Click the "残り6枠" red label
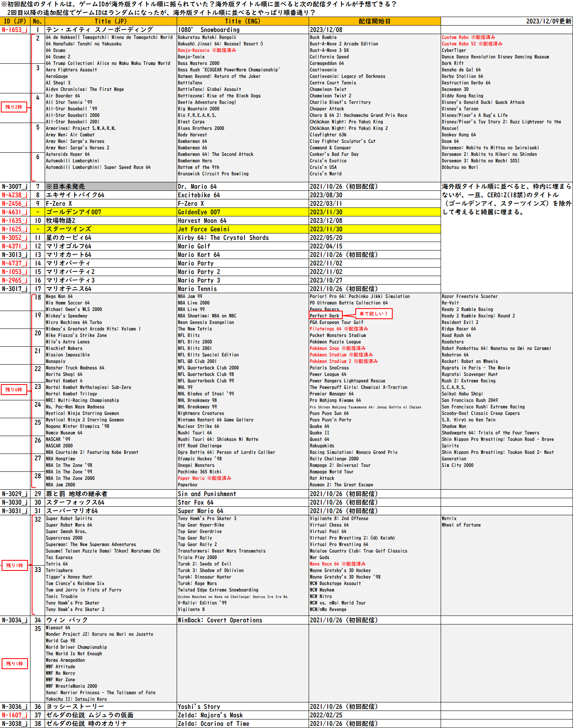The image size is (573, 728). 14,390
